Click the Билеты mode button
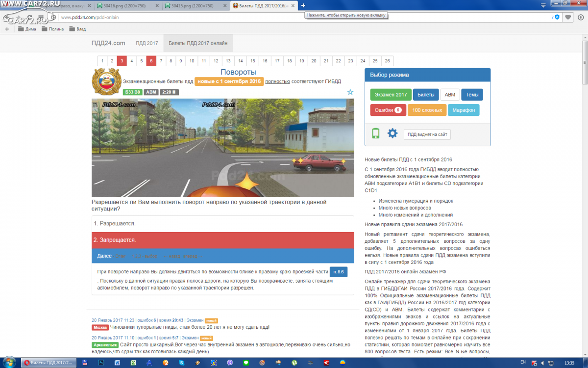The image size is (588, 368). 426,95
